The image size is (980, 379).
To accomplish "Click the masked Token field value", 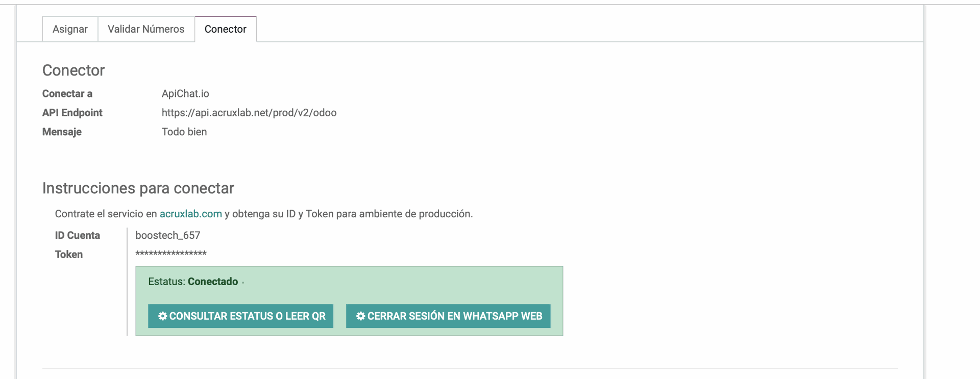I will click(171, 254).
